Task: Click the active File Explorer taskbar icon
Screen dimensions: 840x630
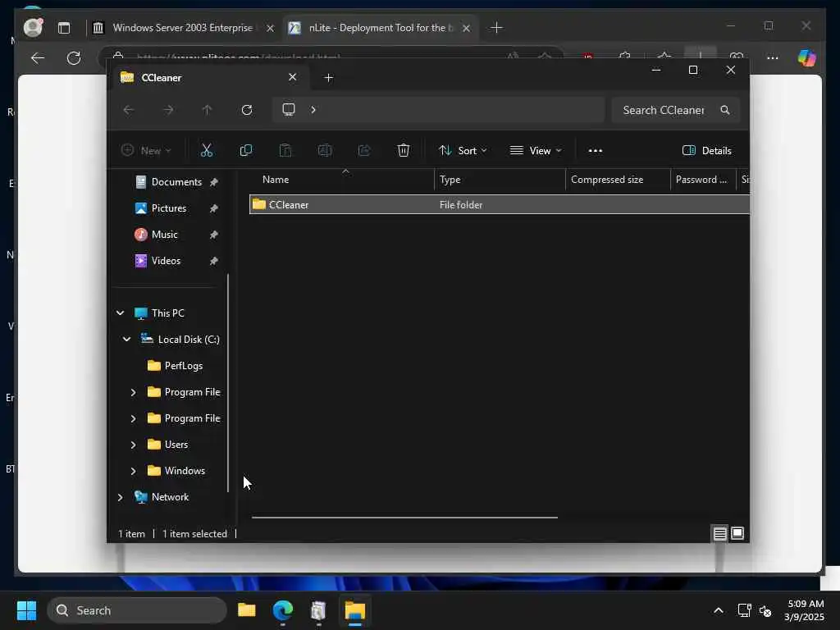Action: (354, 610)
